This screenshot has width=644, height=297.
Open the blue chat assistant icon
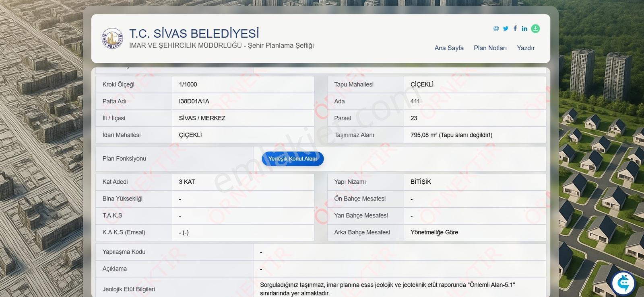pyautogui.click(x=623, y=283)
